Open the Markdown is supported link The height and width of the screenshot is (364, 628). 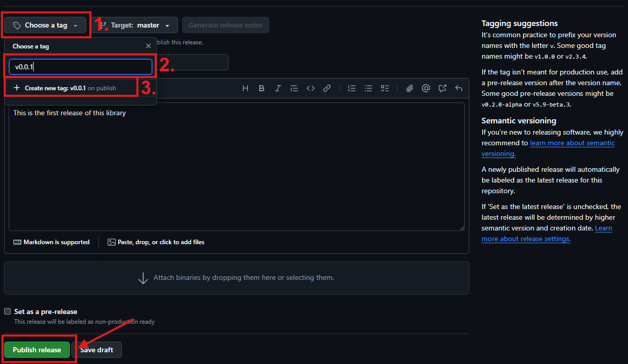click(52, 242)
